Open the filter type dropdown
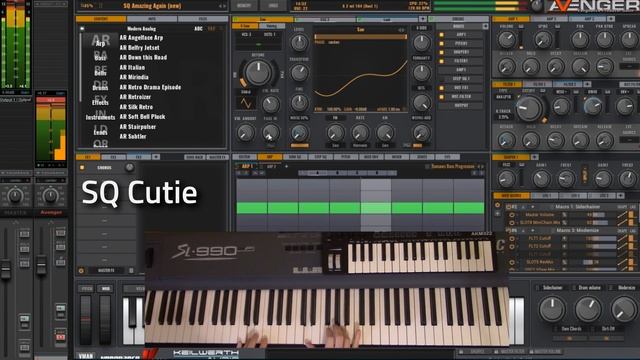This screenshot has height=360, width=640. click(x=504, y=97)
